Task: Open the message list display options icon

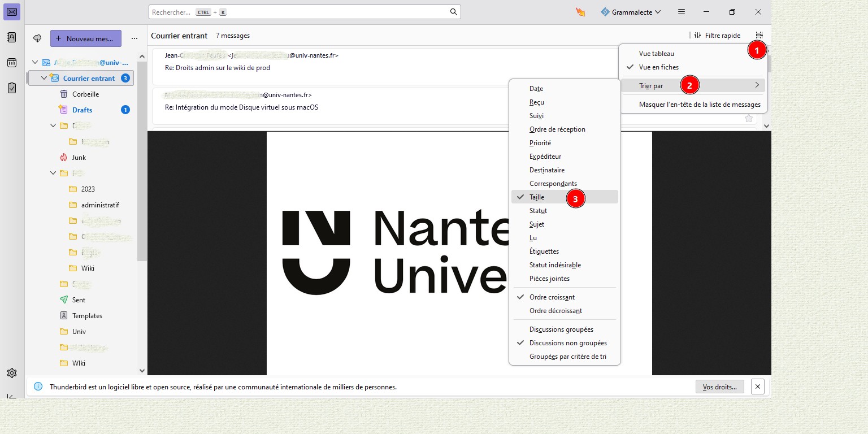Action: click(759, 34)
